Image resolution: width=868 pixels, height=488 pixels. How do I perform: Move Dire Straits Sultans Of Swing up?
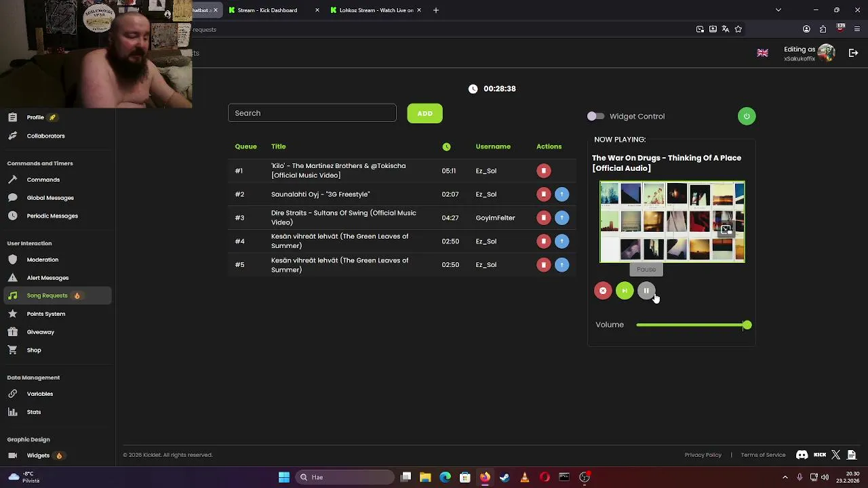coord(561,218)
